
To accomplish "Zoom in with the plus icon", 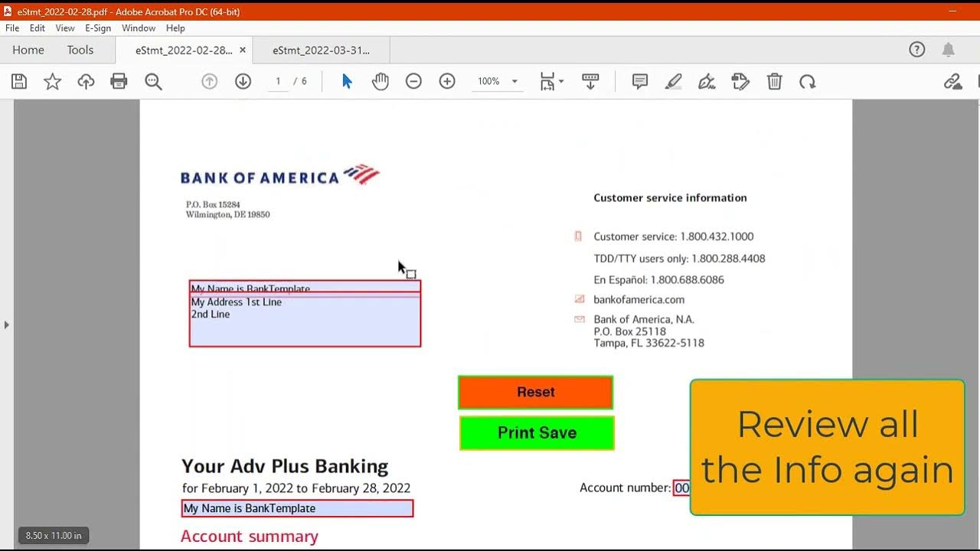I will pos(447,81).
